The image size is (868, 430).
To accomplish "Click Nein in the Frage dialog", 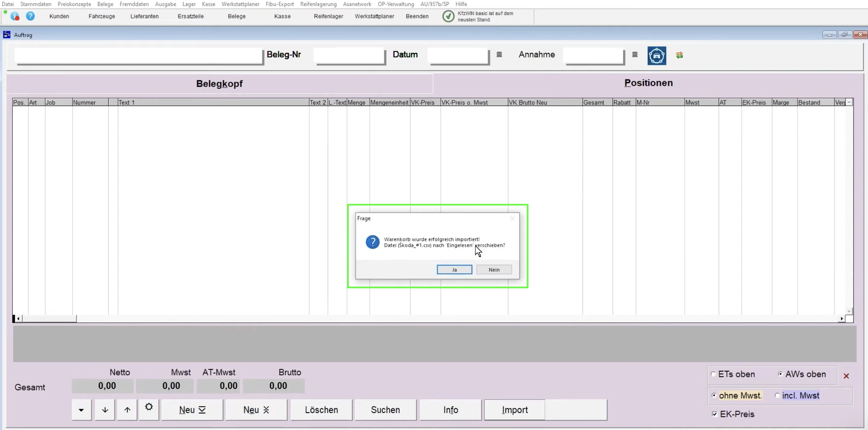I will tap(494, 270).
